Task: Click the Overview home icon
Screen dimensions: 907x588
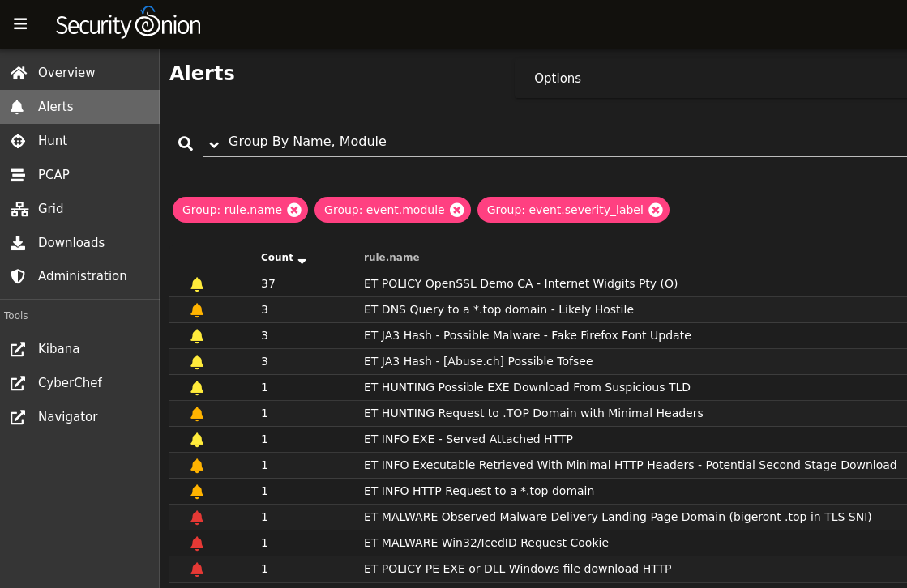Action: tap(19, 73)
